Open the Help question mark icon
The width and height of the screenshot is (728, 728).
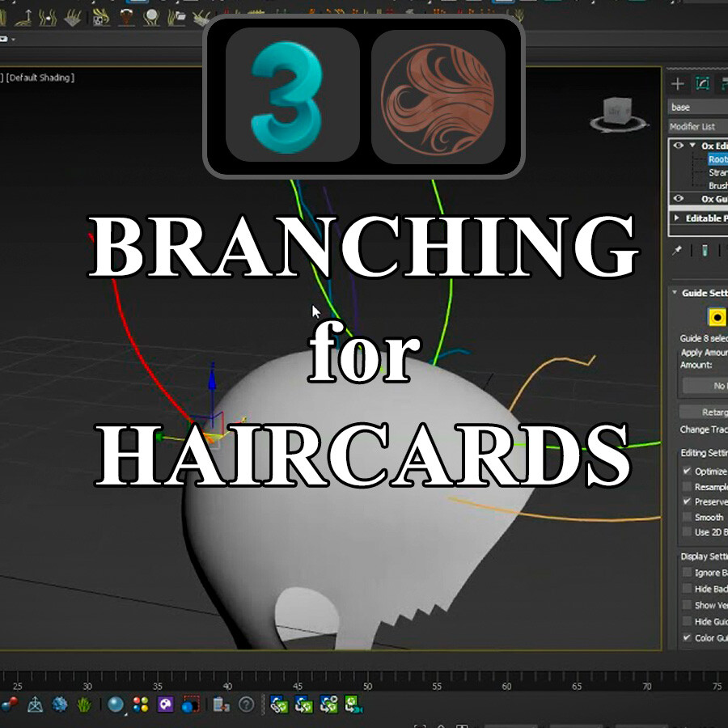(x=245, y=702)
